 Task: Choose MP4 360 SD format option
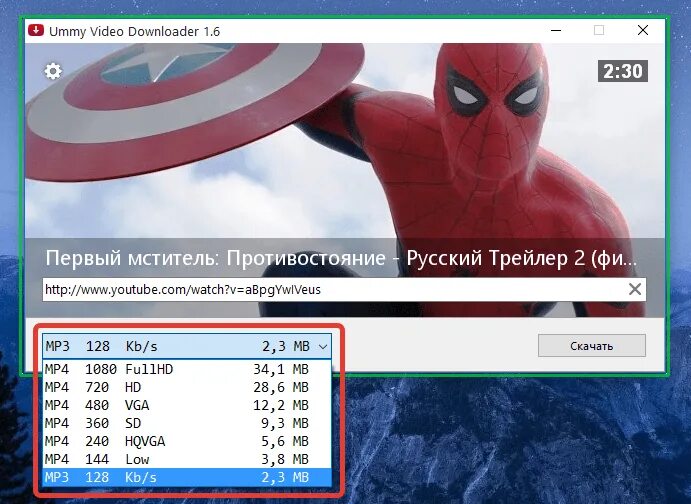coord(187,423)
